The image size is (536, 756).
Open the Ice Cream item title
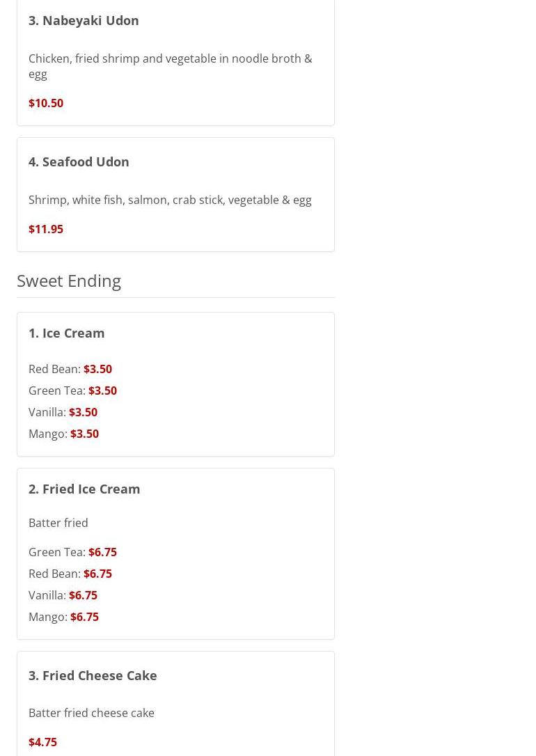click(x=67, y=333)
